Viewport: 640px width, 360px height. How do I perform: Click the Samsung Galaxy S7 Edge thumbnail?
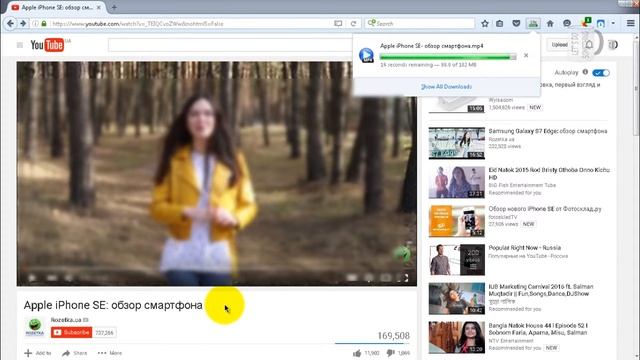pos(456,143)
